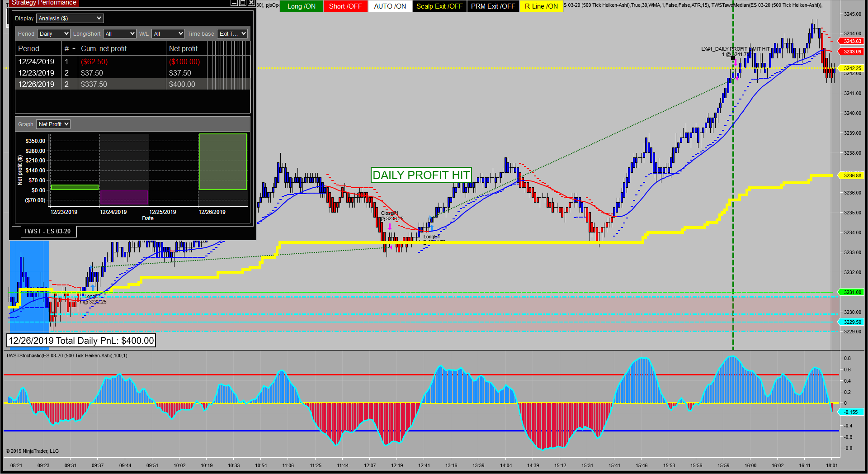Toggle the Long /ON button
Viewport: 868px width, 474px height.
pyautogui.click(x=302, y=6)
